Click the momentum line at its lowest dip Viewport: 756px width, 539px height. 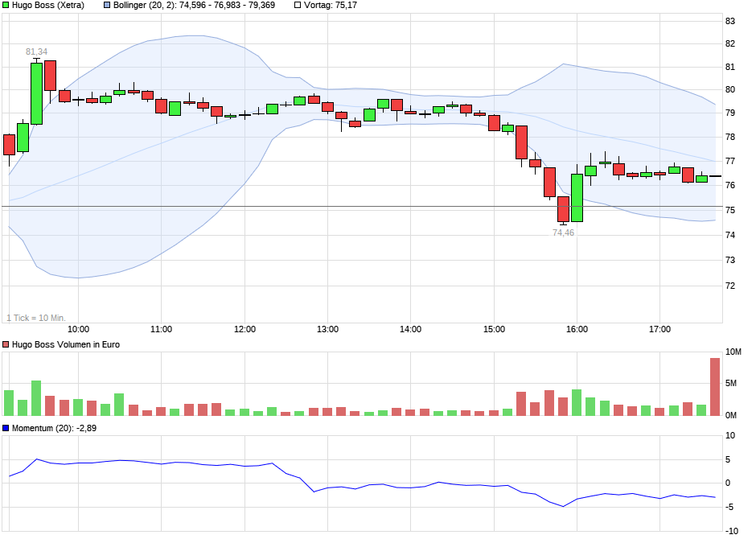click(x=563, y=507)
